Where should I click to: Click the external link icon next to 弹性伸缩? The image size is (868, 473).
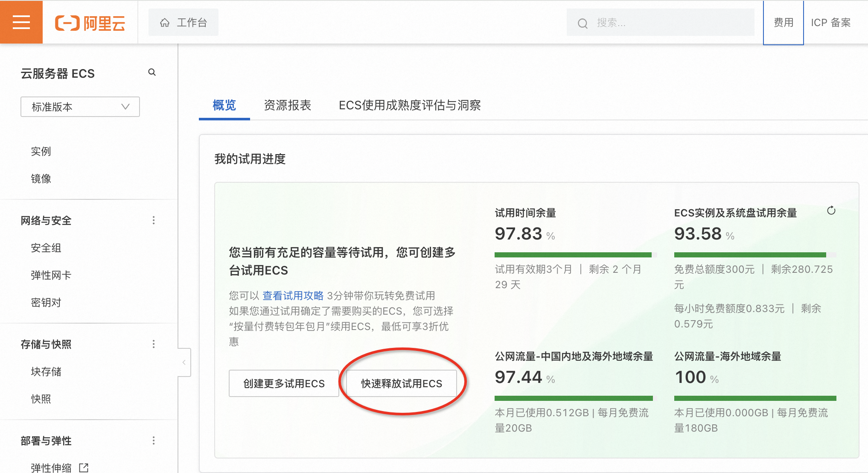[84, 468]
